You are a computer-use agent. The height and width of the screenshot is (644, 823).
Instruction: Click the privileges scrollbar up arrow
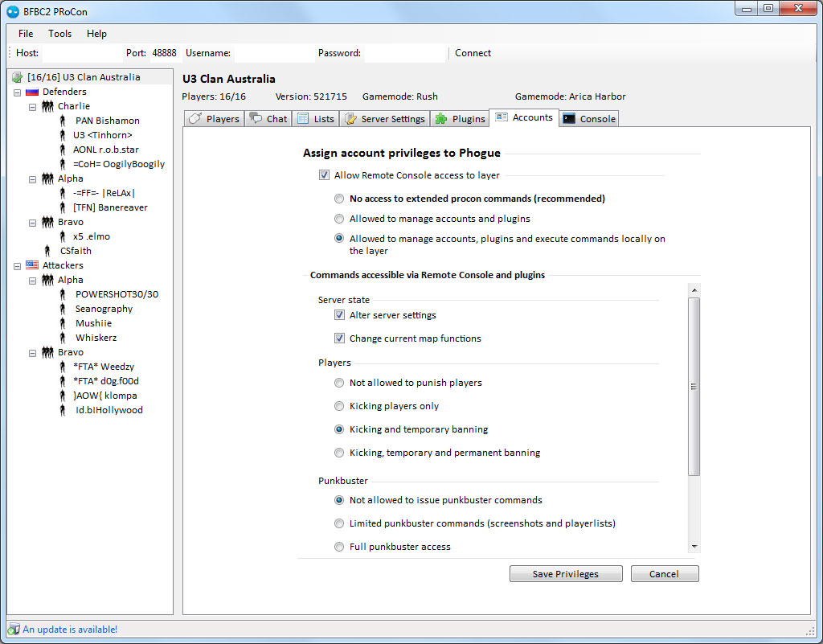(694, 290)
